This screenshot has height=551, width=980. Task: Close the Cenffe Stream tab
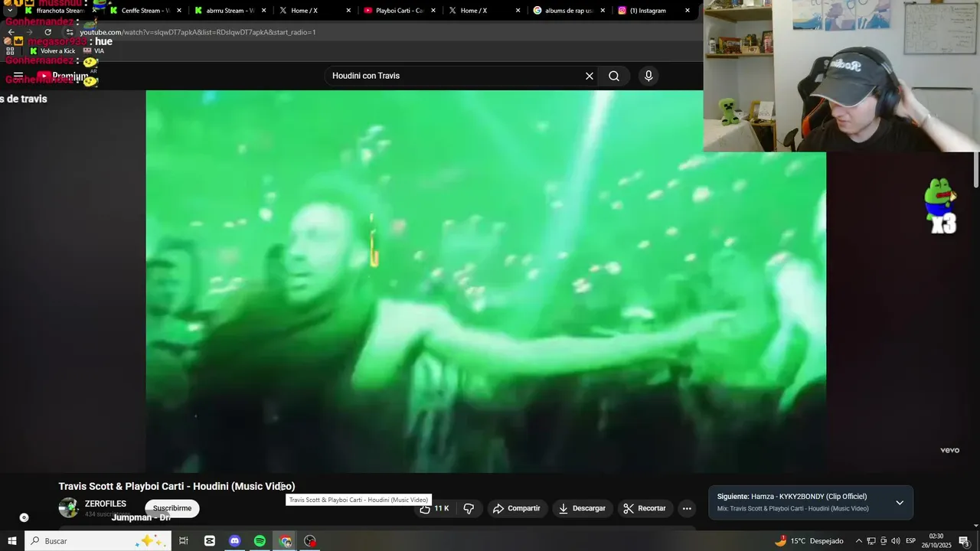click(179, 11)
